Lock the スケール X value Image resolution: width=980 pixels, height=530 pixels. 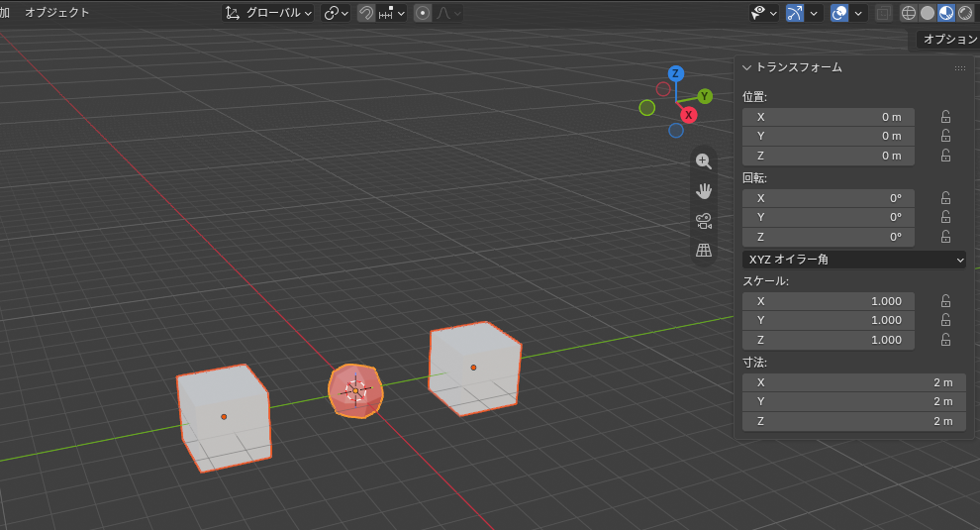[x=945, y=301]
